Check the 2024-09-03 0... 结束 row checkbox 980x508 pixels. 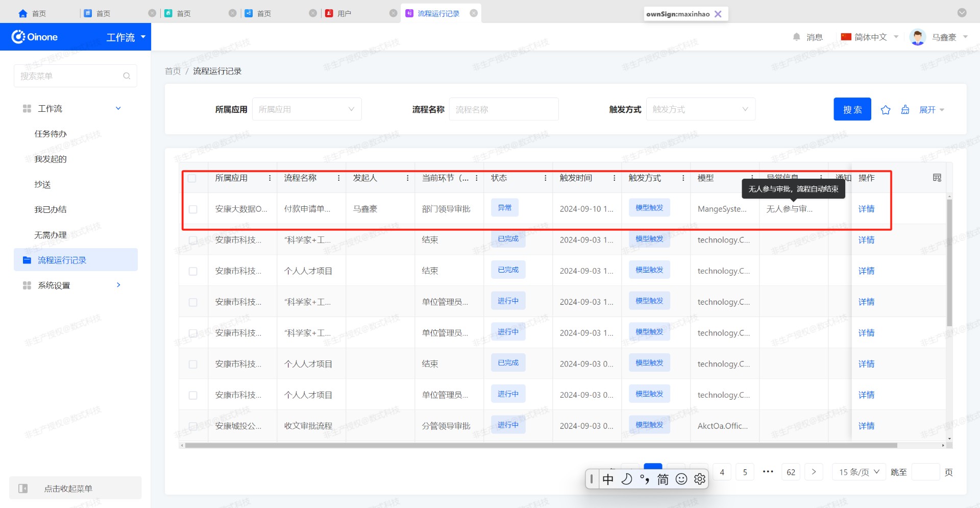pyautogui.click(x=193, y=364)
